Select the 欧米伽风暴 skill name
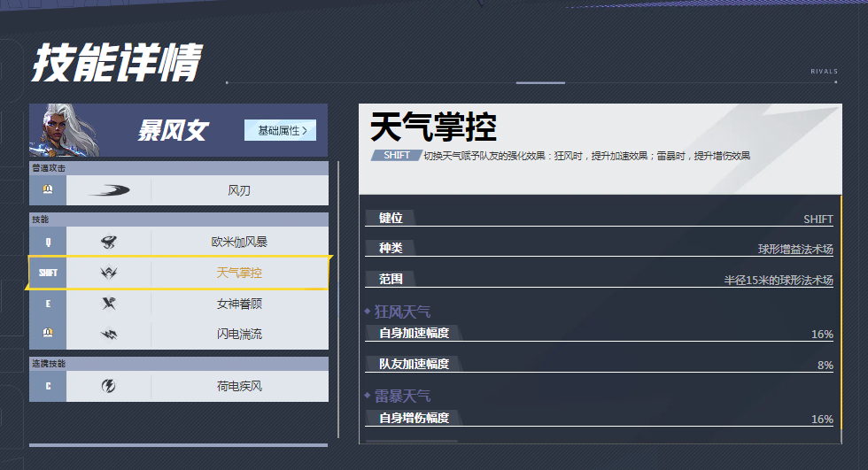This screenshot has width=868, height=470. 239,242
